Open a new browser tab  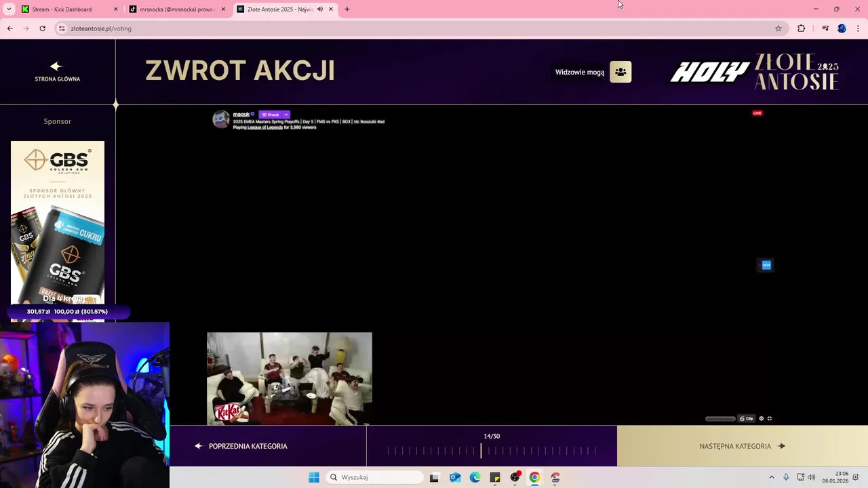(x=347, y=9)
